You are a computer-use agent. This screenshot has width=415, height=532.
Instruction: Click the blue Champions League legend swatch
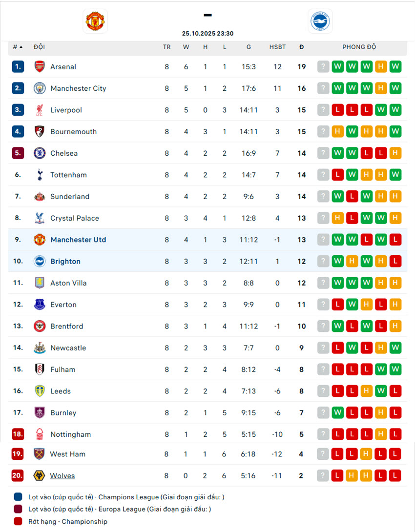click(18, 497)
